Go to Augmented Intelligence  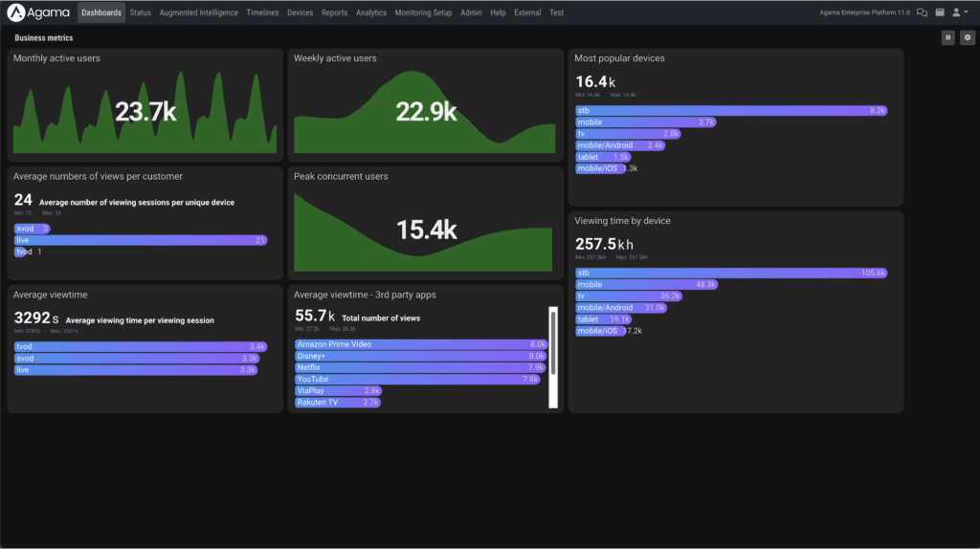pos(198,12)
